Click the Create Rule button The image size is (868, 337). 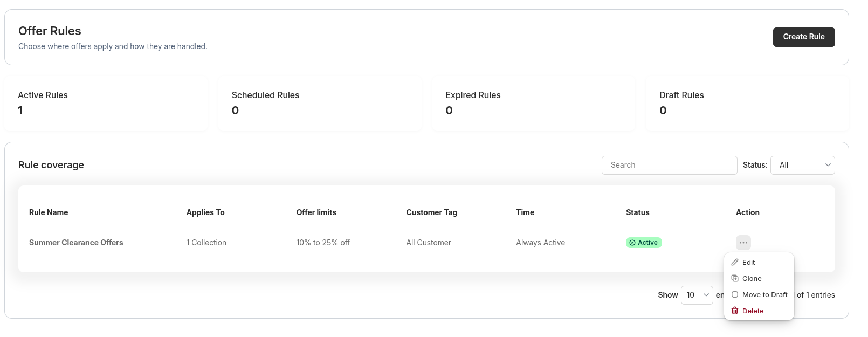(803, 37)
